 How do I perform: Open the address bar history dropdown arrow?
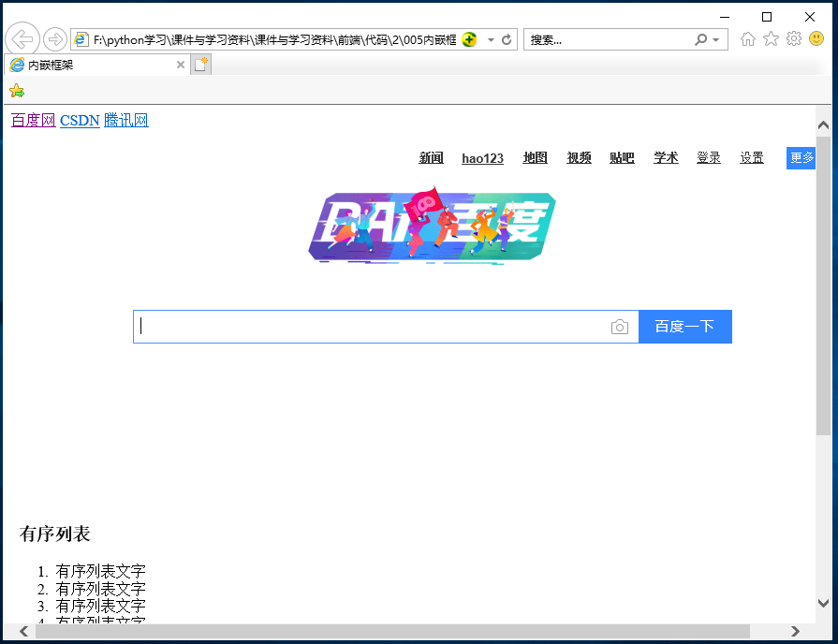[x=491, y=40]
